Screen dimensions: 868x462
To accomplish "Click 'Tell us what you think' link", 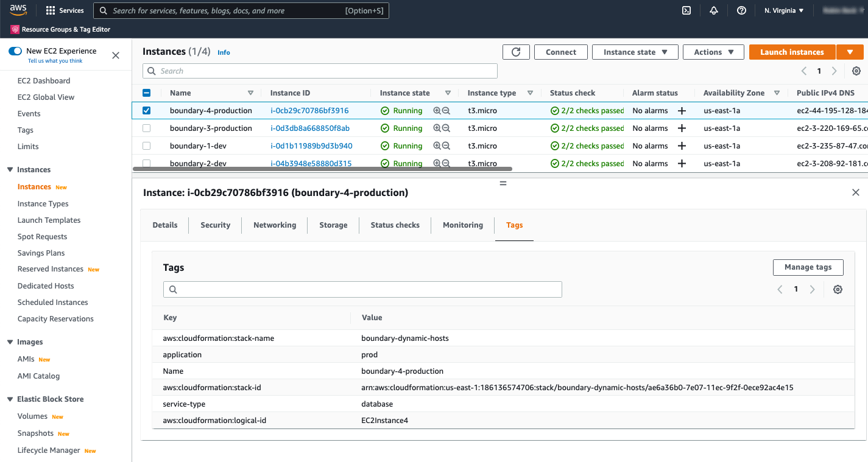I will coord(55,61).
